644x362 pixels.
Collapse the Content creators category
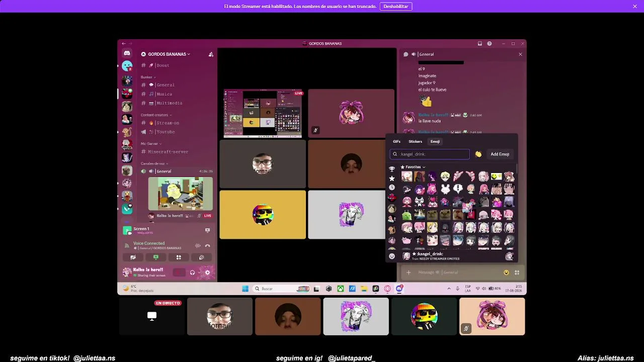(156, 115)
